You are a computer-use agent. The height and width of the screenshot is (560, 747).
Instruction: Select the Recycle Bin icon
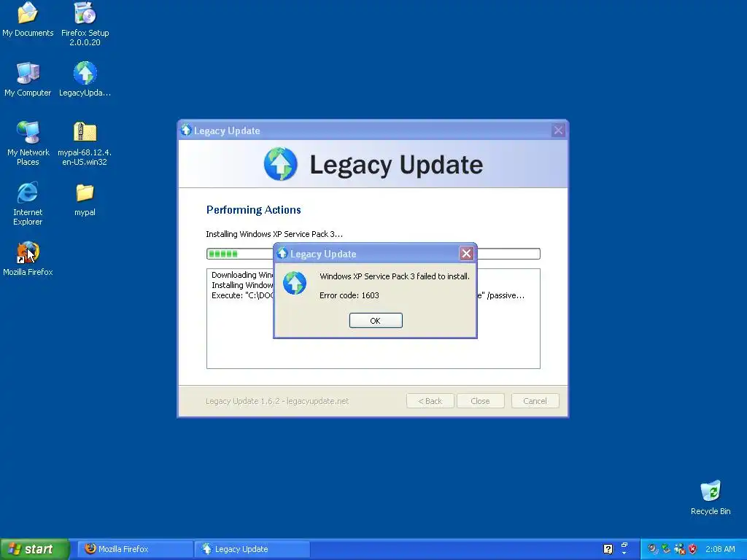[x=711, y=497]
